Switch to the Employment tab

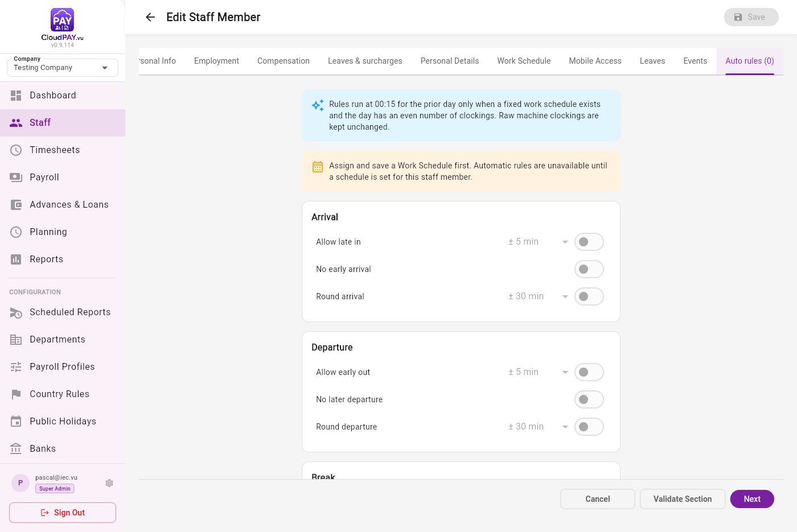coord(216,61)
